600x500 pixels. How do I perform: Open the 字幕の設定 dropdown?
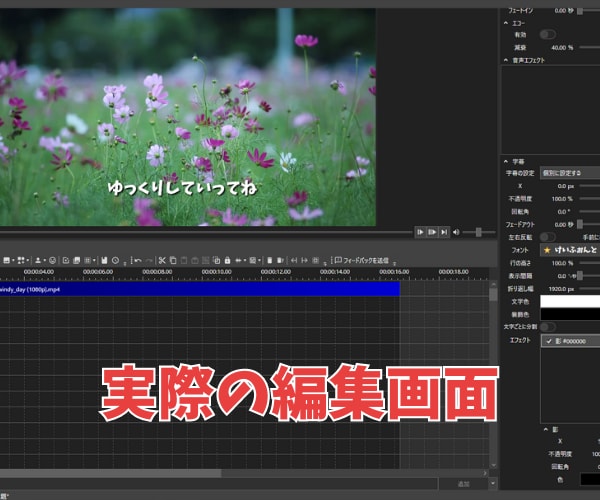coord(570,173)
